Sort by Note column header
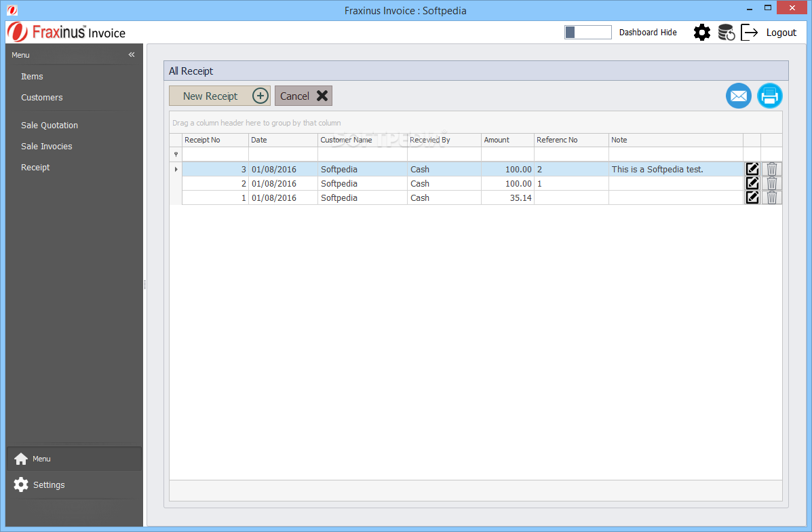This screenshot has width=812, height=532. 676,140
